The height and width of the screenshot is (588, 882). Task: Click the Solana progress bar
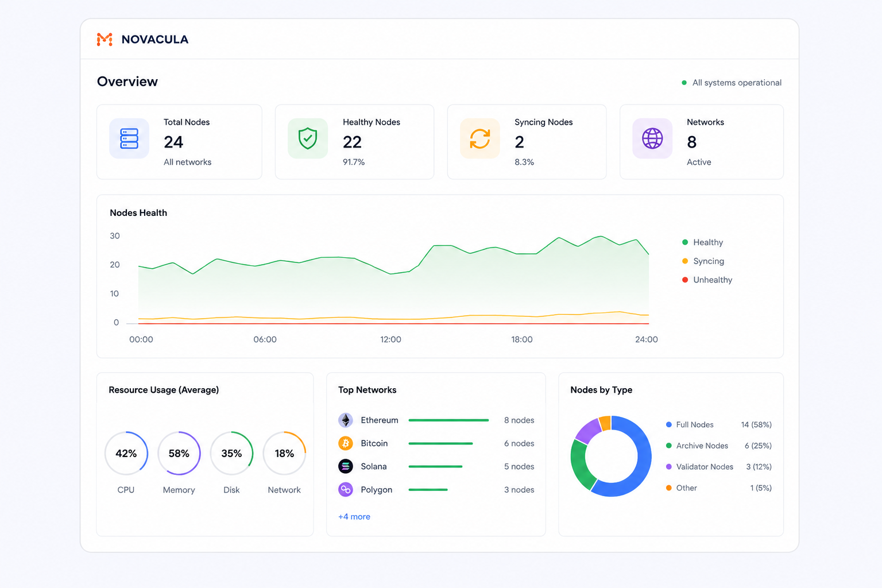pyautogui.click(x=435, y=466)
